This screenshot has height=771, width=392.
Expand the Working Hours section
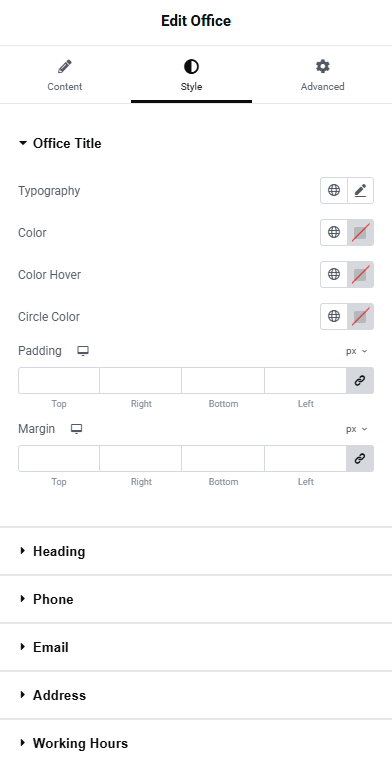click(x=196, y=743)
